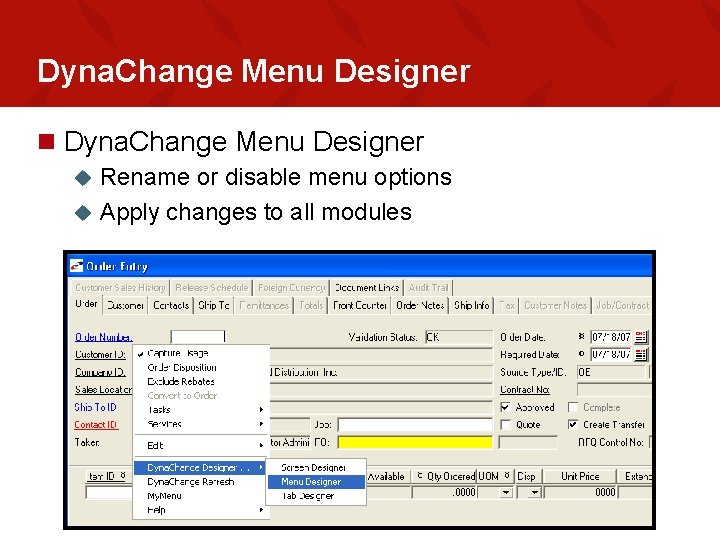Screen dimensions: 720x540
Task: Expand the Edit submenu
Action: click(x=202, y=445)
